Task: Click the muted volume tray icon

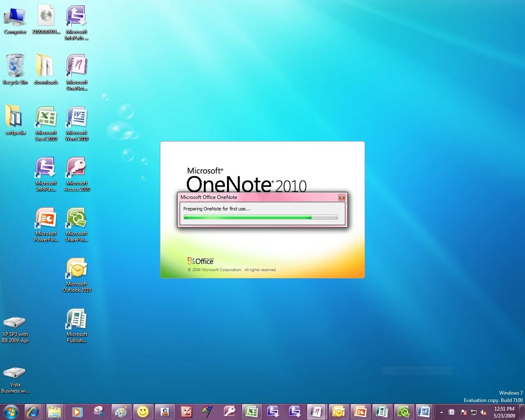Action: [484, 412]
